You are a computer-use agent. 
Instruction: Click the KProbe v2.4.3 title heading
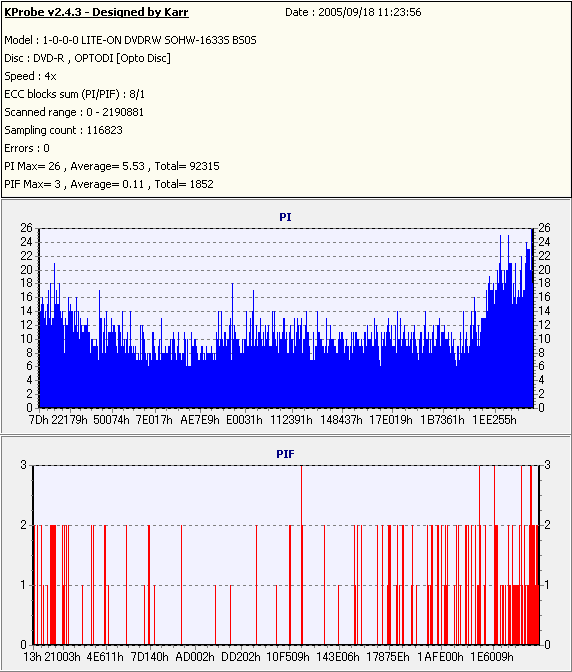tap(96, 12)
